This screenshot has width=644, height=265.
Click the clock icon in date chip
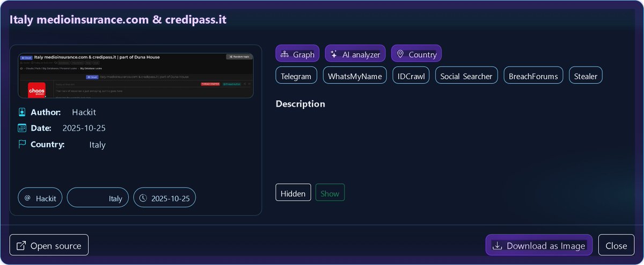click(x=143, y=198)
